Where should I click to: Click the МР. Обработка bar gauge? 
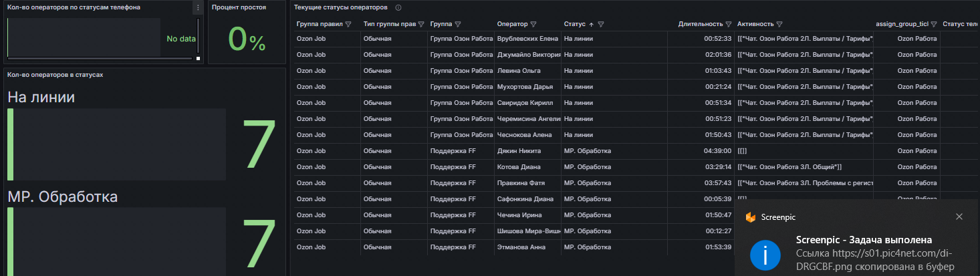tap(116, 241)
